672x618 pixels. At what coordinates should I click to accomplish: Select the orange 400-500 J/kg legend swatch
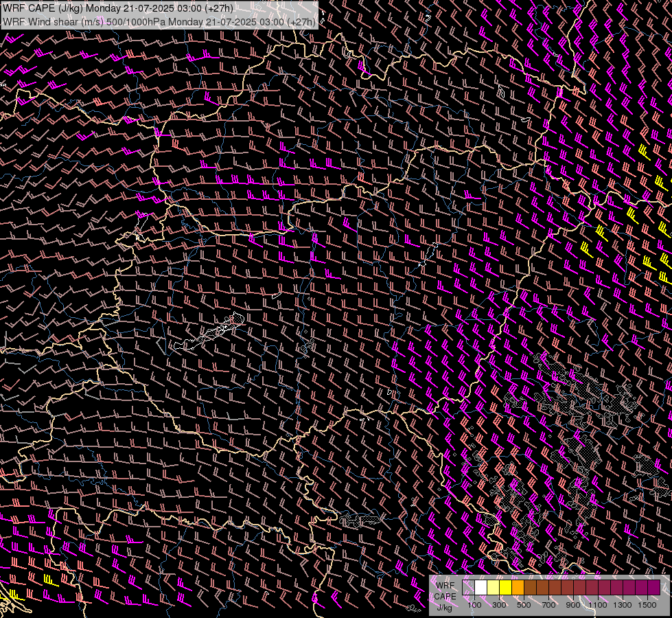coord(518,587)
